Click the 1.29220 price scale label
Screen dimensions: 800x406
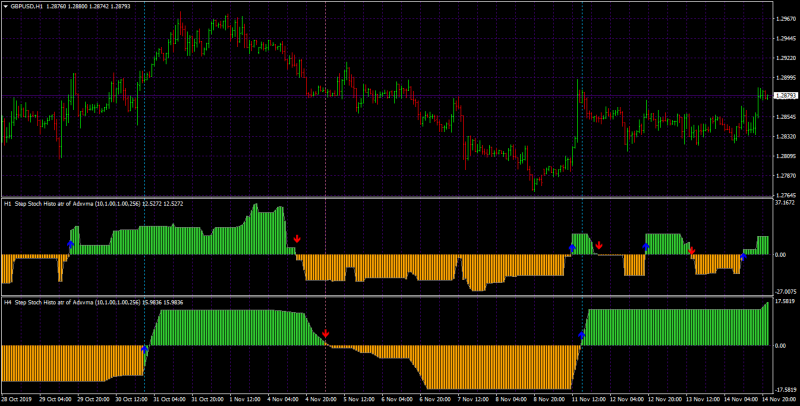tap(786, 58)
